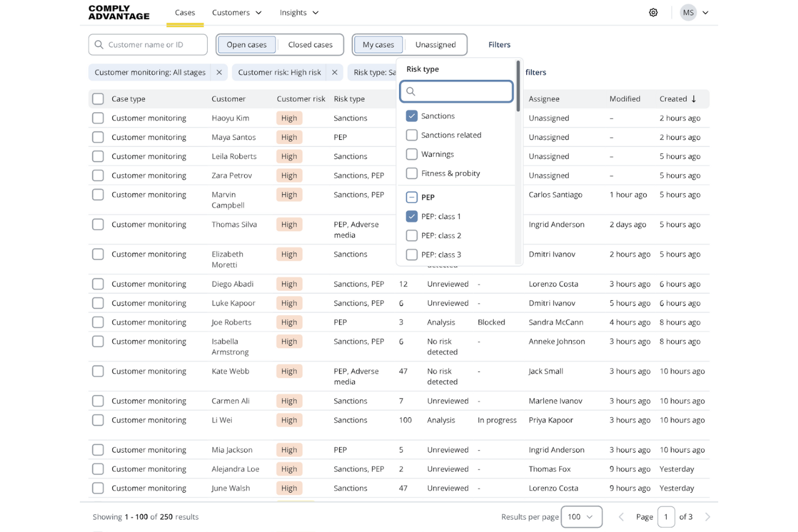Screen dimensions: 798x532
Task: Select the Li Wei case row checkbox
Action: 98,420
